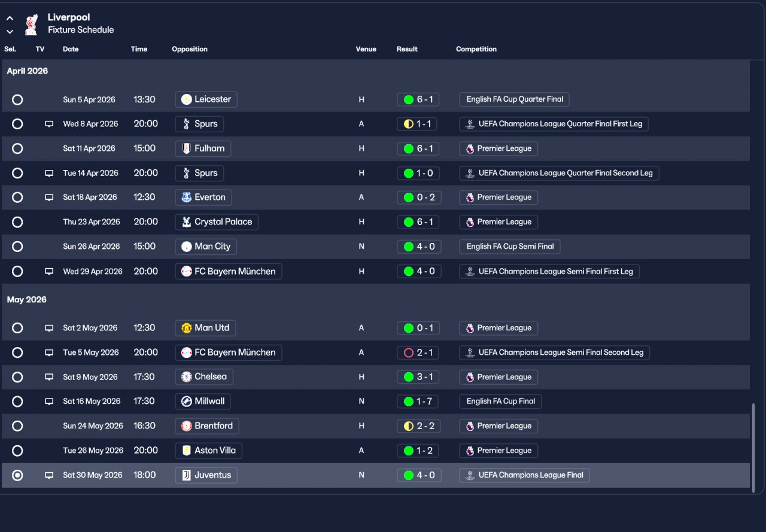Image resolution: width=766 pixels, height=532 pixels.
Task: Click the TV icon in the Millwall row
Action: 49,402
